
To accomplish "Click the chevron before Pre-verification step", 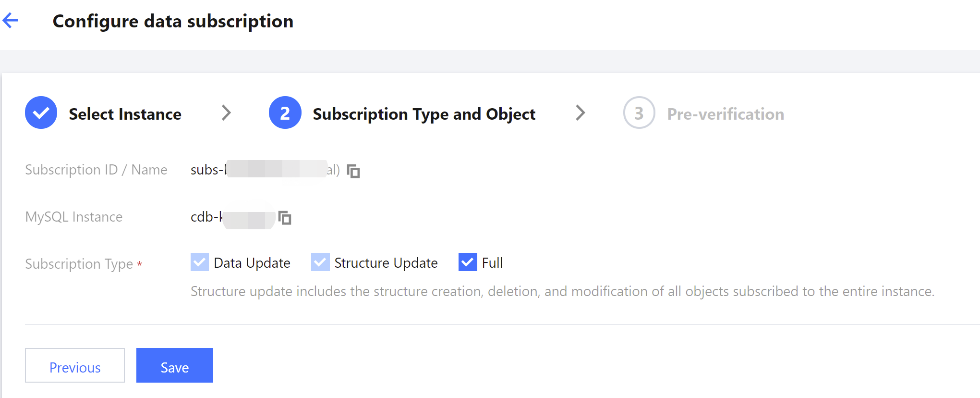I will [x=581, y=113].
